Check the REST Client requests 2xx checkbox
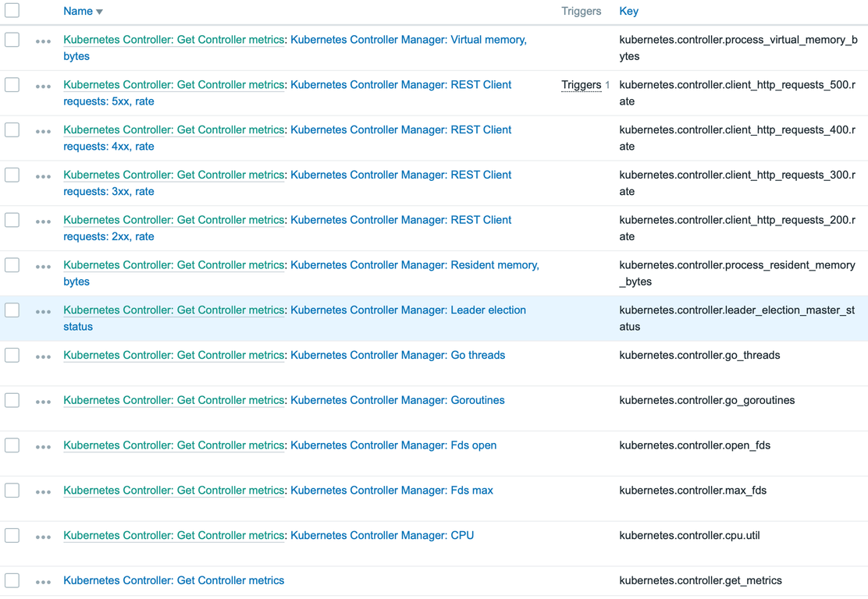The height and width of the screenshot is (599, 868). coord(12,220)
